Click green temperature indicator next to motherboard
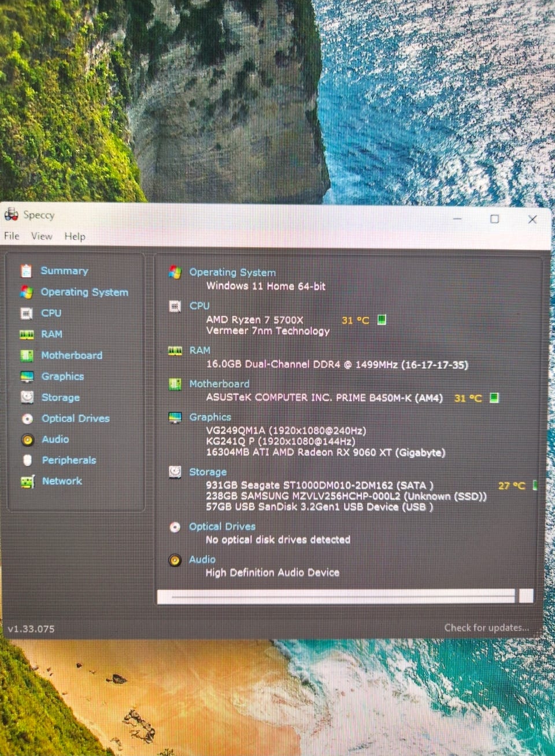This screenshot has width=555, height=756. pyautogui.click(x=494, y=397)
